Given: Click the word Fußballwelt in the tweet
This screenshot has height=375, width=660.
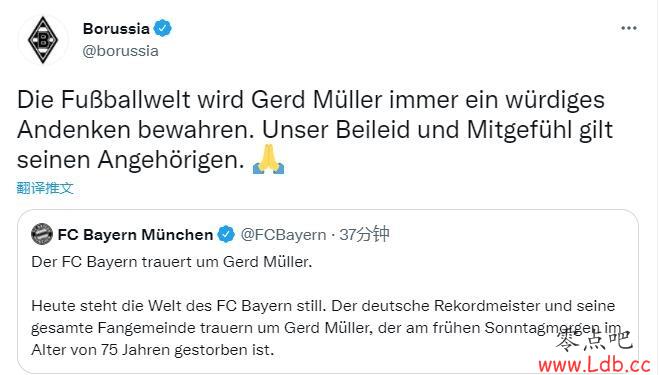Looking at the screenshot, I should coord(125,100).
